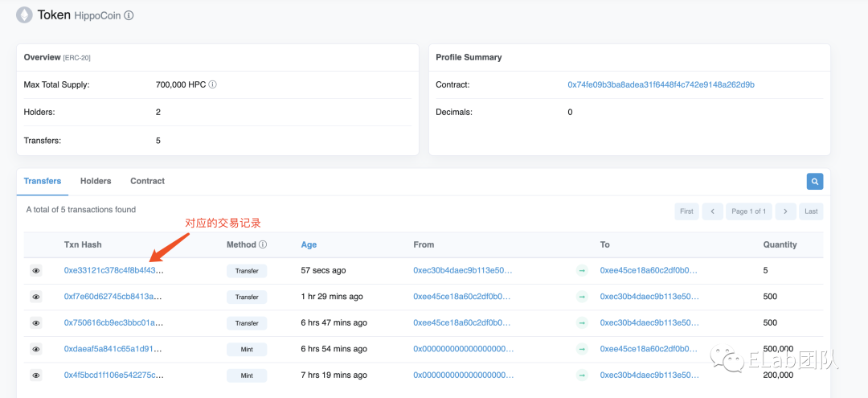The image size is (868, 398).
Task: Preview transaction 0x4f5bcd1f106e542275c with eye icon
Action: pyautogui.click(x=36, y=375)
